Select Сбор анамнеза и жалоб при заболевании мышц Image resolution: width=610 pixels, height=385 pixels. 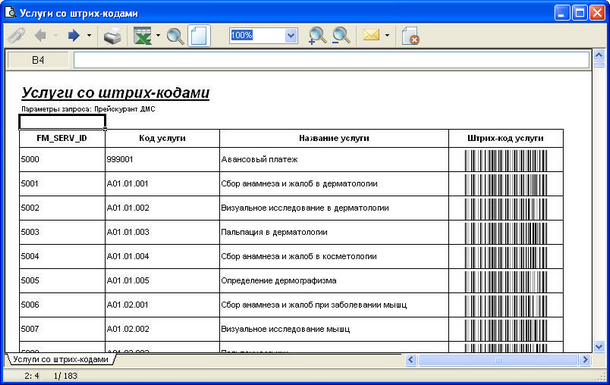(x=334, y=305)
